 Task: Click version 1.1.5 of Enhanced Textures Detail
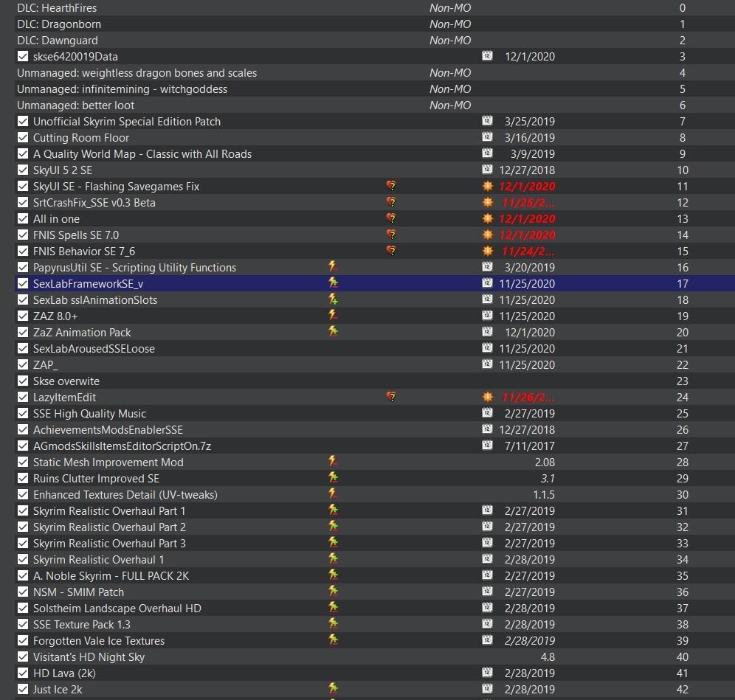(x=544, y=494)
